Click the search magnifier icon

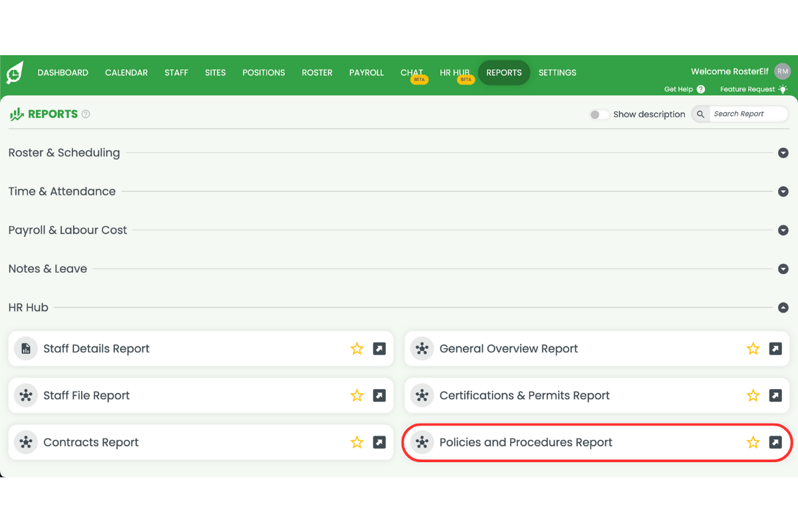(700, 114)
